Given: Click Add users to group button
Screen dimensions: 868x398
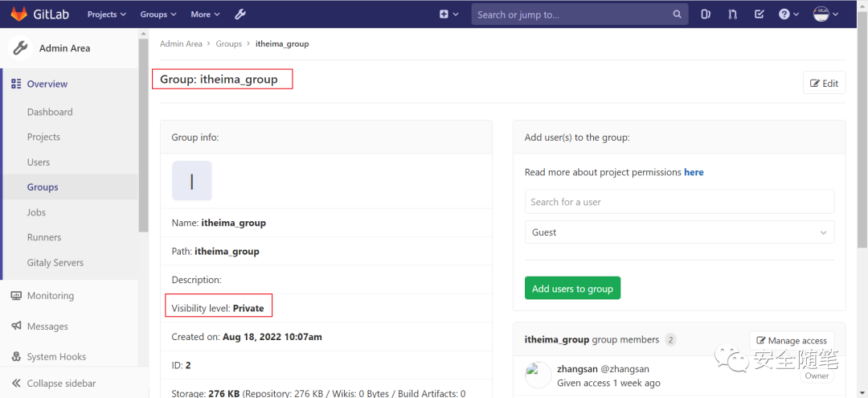Looking at the screenshot, I should click(x=572, y=289).
